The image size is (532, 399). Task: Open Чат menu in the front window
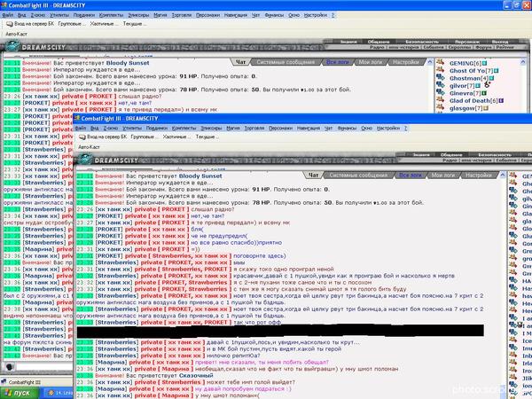tap(328, 129)
